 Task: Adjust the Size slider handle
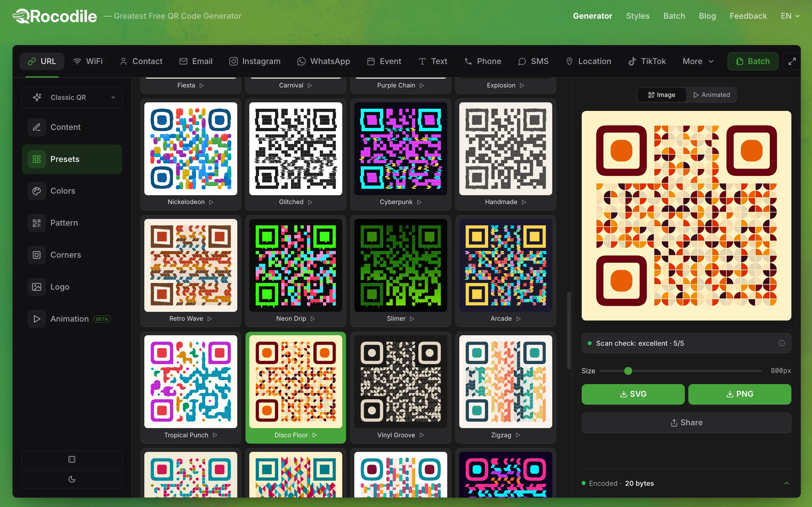point(628,371)
